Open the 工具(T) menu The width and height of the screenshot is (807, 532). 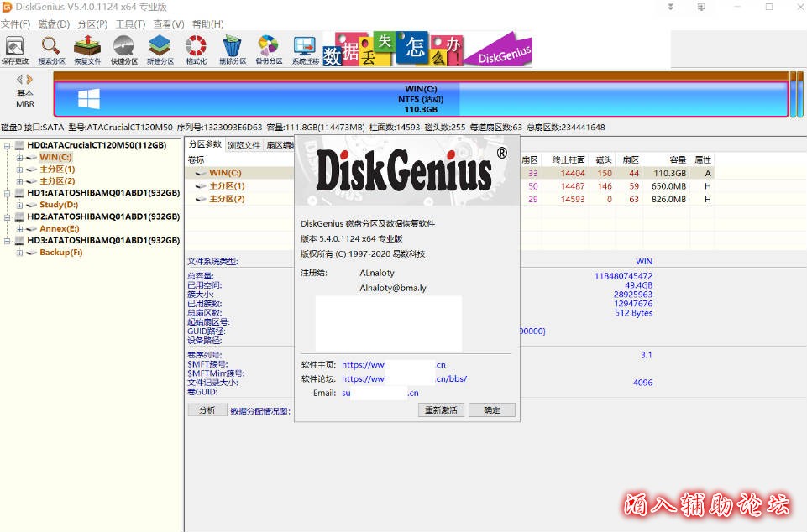[130, 23]
